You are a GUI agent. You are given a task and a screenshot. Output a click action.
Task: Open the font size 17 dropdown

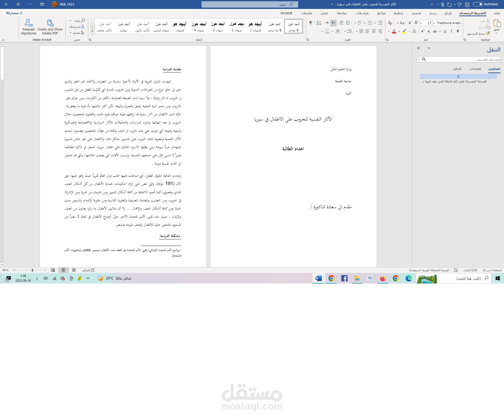tap(421, 23)
